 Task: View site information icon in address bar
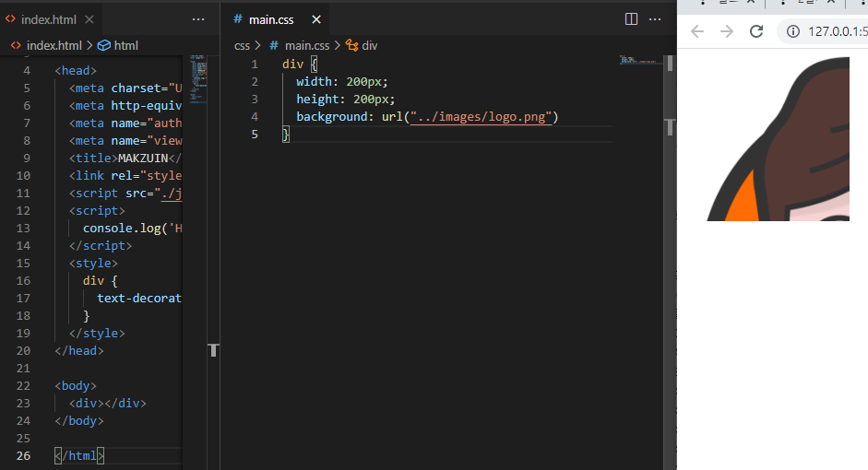[793, 31]
